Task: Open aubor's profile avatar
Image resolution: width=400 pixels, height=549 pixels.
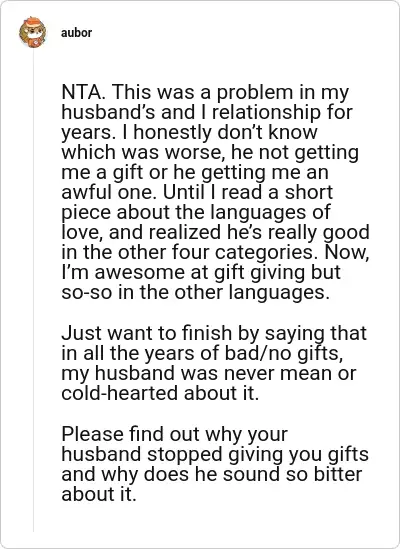Action: click(x=33, y=32)
